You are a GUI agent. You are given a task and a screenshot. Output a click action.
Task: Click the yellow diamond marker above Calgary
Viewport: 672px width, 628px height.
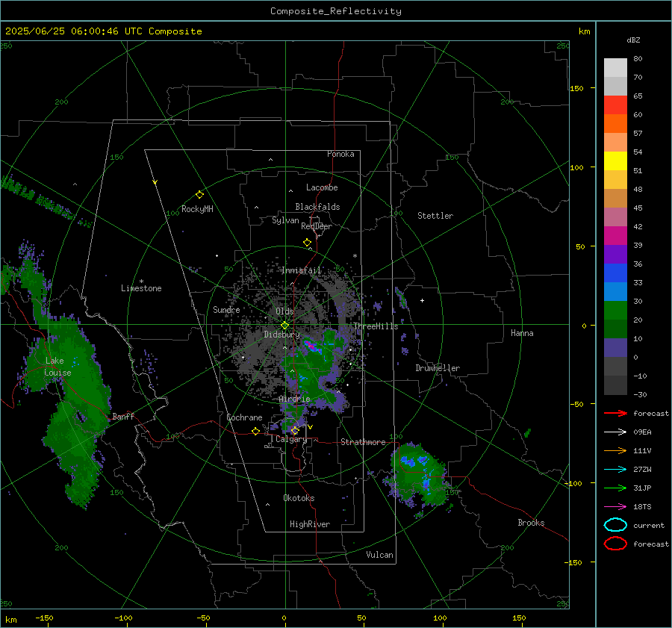pos(295,430)
